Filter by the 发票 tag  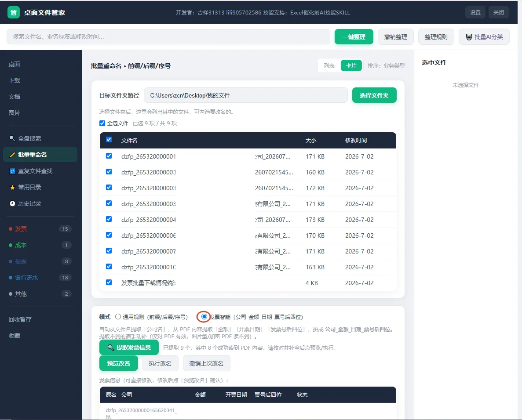40,229
